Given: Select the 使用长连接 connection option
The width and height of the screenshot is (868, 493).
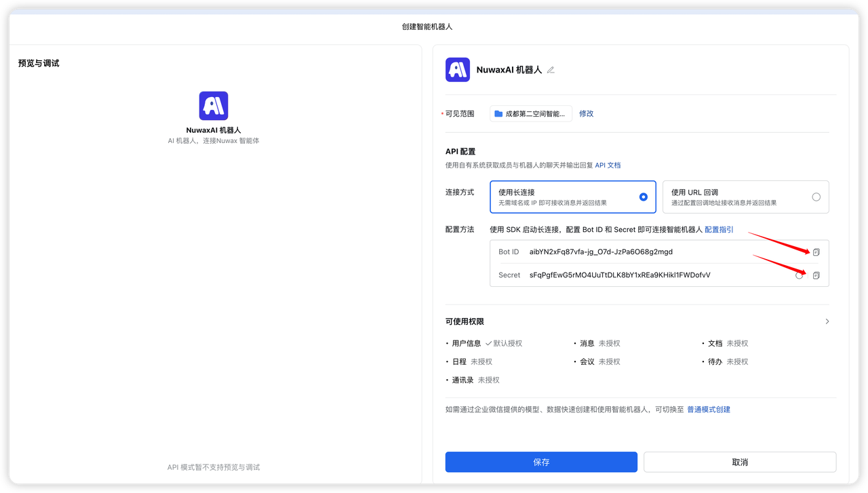Looking at the screenshot, I should 573,197.
